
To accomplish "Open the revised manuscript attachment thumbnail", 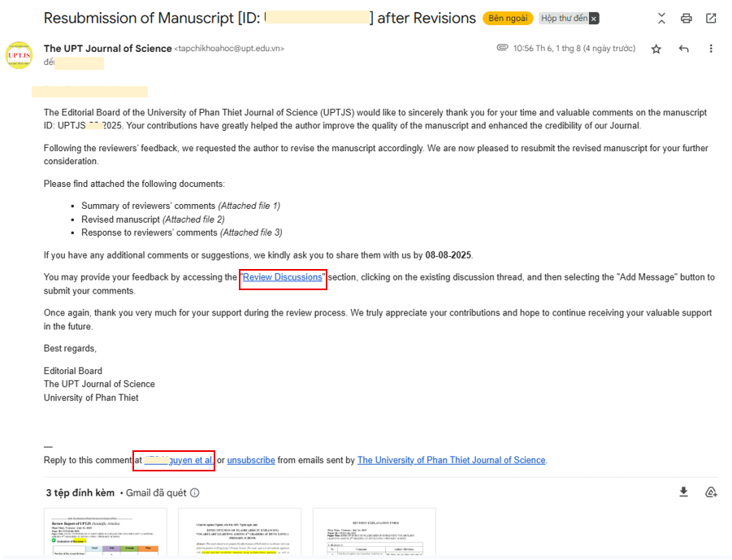I will (x=240, y=532).
